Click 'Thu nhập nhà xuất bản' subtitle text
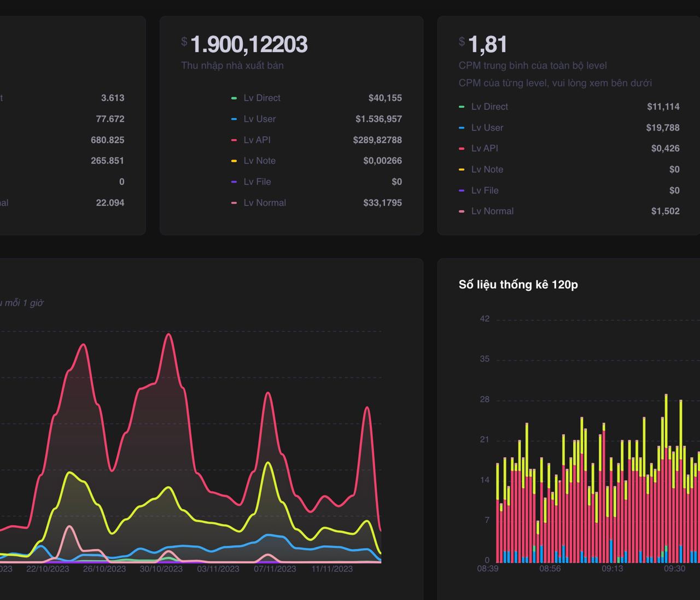This screenshot has height=600, width=700. tap(232, 66)
